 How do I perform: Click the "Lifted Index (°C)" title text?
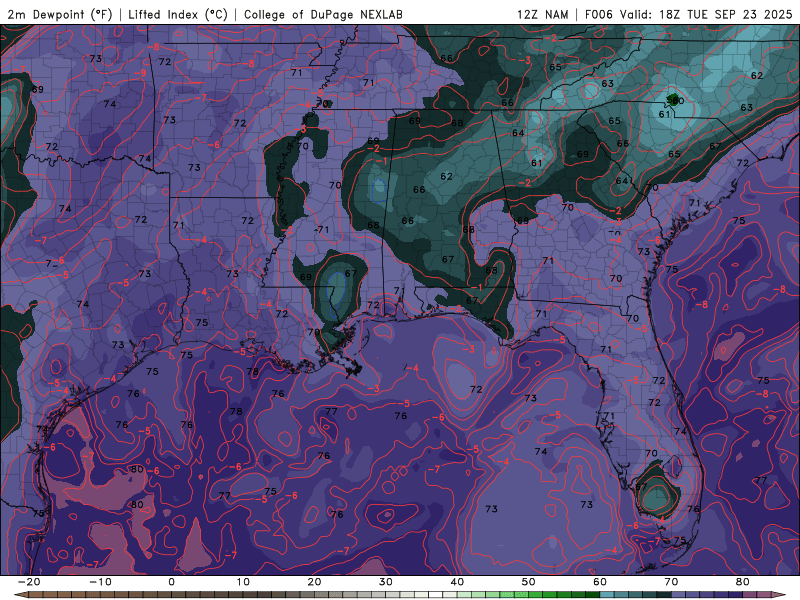click(x=178, y=14)
